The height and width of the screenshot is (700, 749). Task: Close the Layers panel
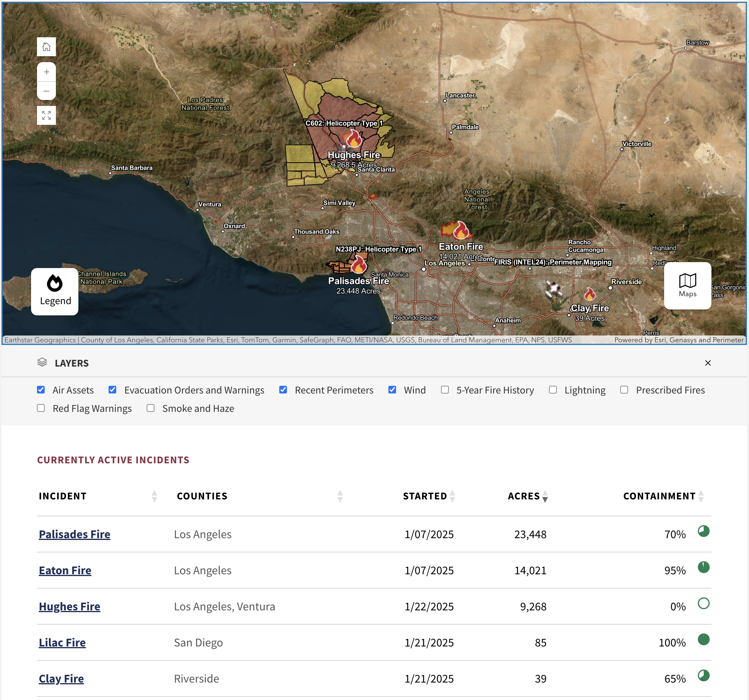(x=708, y=363)
